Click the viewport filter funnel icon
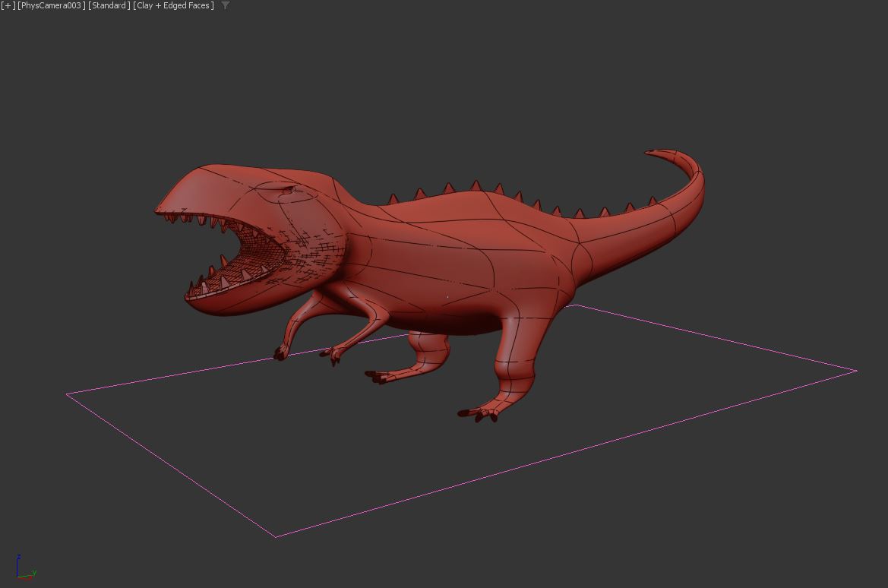This screenshot has height=588, width=888. click(225, 5)
